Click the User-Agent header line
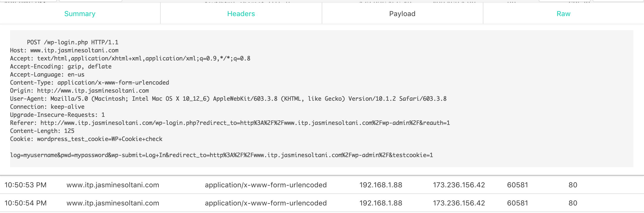The width and height of the screenshot is (644, 213). [228, 99]
